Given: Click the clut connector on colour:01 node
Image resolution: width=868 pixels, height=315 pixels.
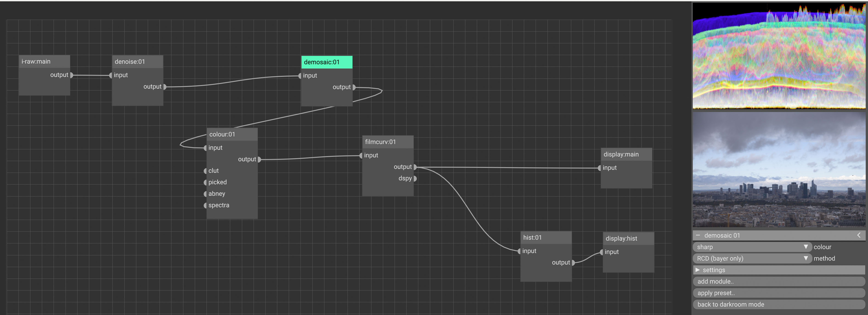Looking at the screenshot, I should tap(205, 171).
